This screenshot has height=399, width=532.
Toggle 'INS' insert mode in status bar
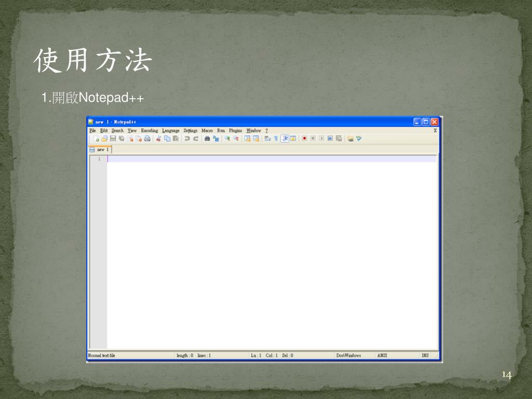[425, 355]
